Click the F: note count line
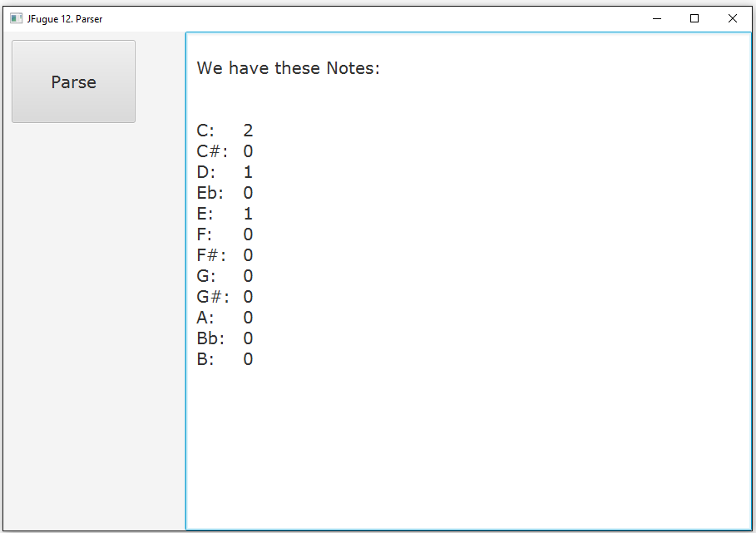756x533 pixels. tap(225, 234)
